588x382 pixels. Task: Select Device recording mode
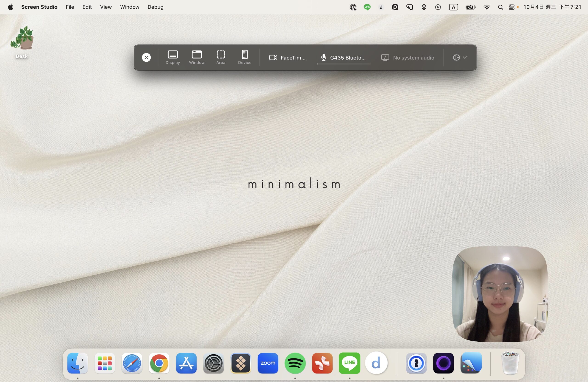[245, 58]
